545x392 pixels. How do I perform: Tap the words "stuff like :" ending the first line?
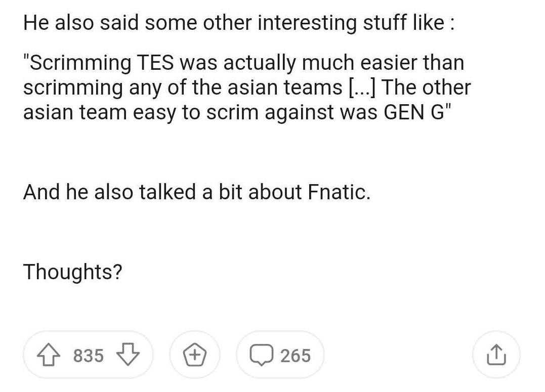pyautogui.click(x=408, y=23)
